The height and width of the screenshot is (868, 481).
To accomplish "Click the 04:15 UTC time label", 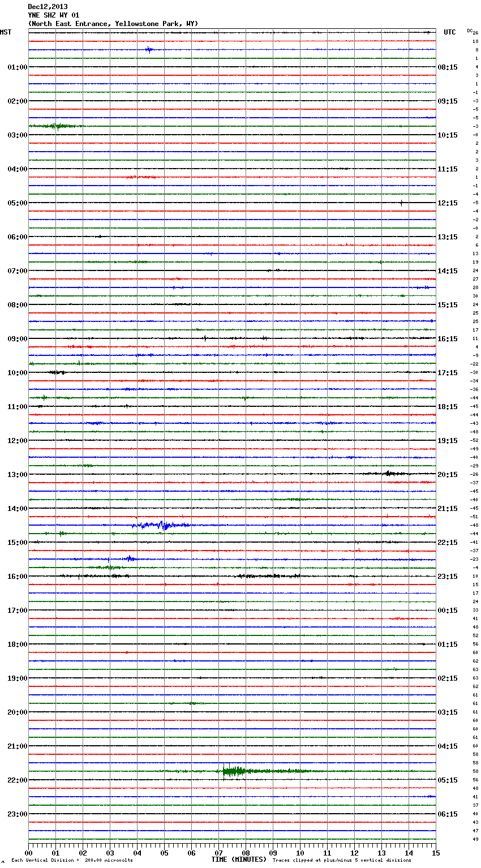I will (x=448, y=746).
